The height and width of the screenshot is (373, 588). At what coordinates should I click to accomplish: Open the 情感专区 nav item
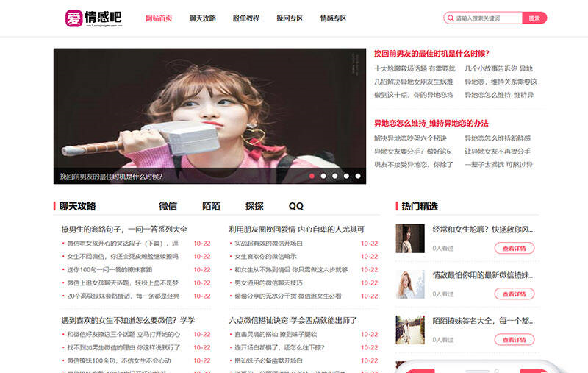(x=333, y=18)
